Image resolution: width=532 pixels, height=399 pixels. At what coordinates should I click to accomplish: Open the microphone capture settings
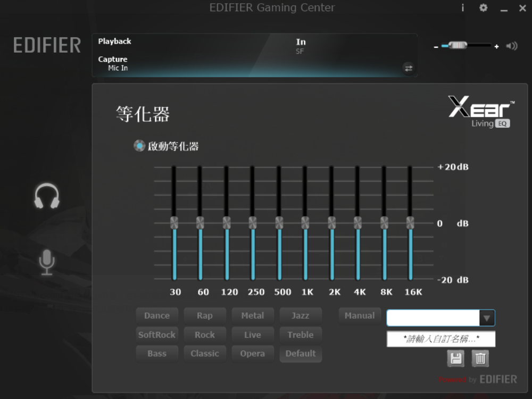click(x=46, y=262)
